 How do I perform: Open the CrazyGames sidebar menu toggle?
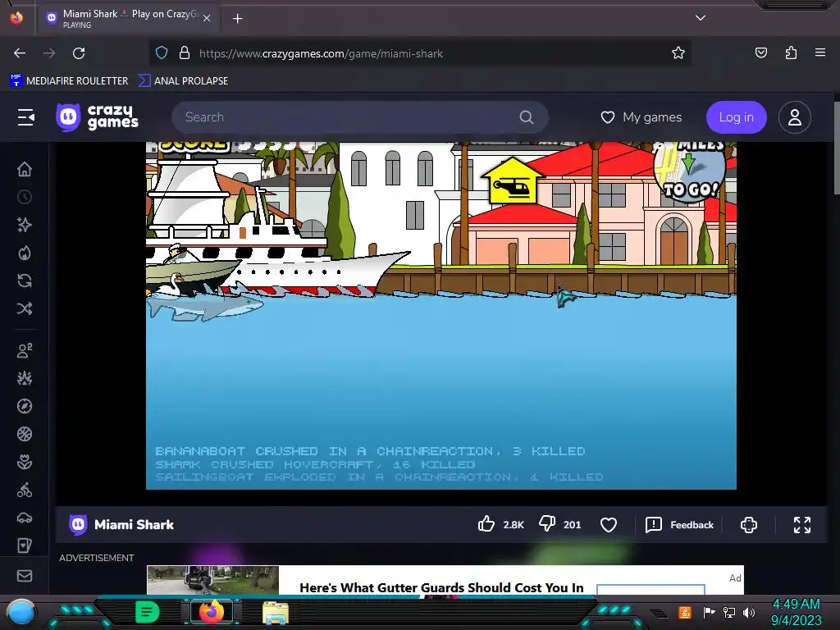click(x=25, y=116)
